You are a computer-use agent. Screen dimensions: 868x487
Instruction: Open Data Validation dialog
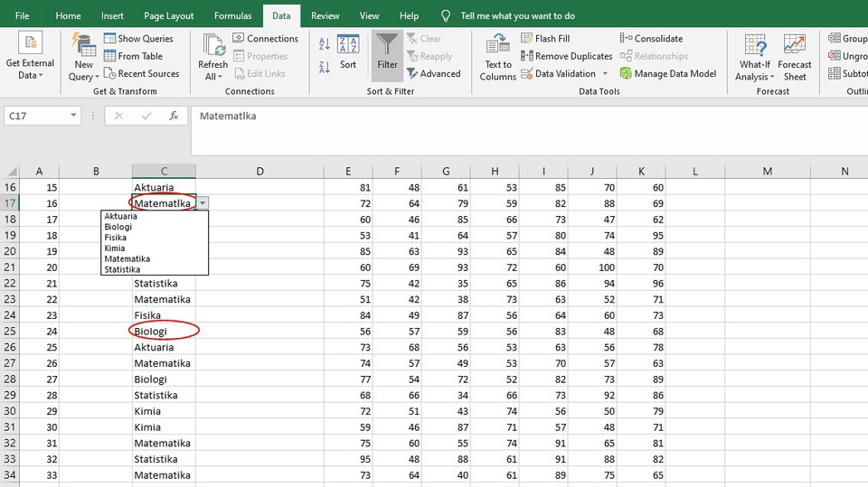558,73
